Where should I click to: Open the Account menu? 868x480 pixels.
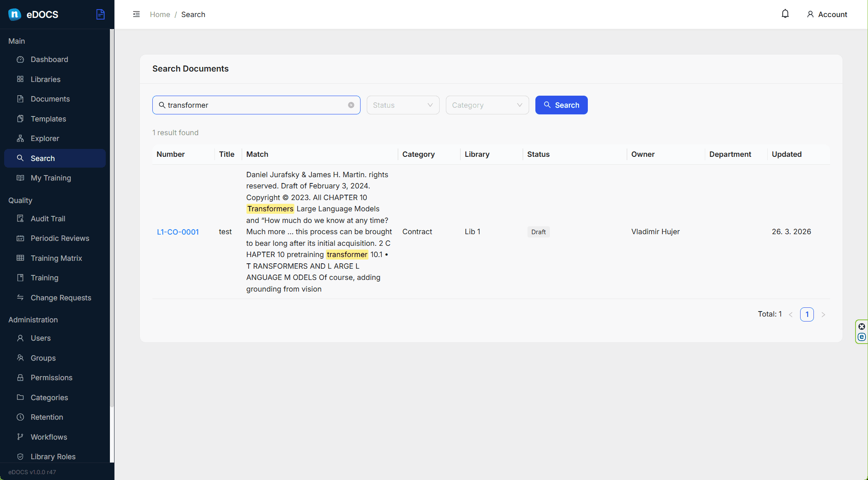(x=827, y=15)
